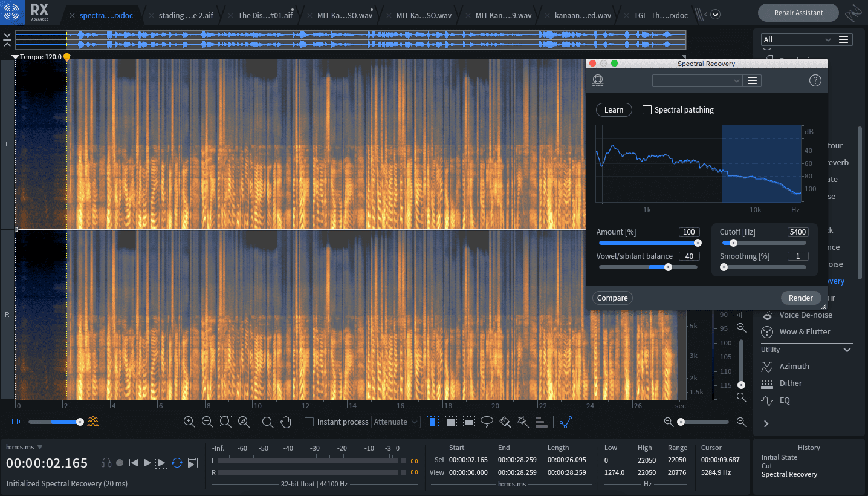Collapse the Utility section chevron
Screen dimensions: 868x496
[x=847, y=350]
